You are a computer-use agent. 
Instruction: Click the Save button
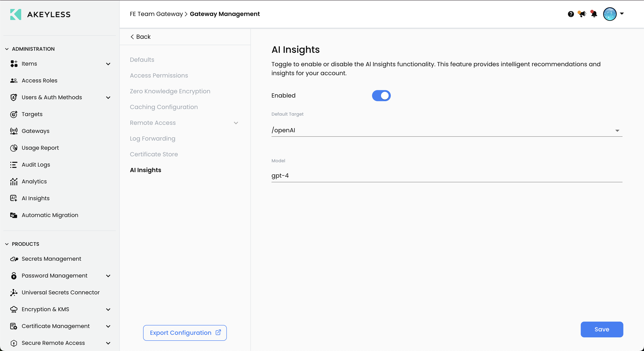601,329
